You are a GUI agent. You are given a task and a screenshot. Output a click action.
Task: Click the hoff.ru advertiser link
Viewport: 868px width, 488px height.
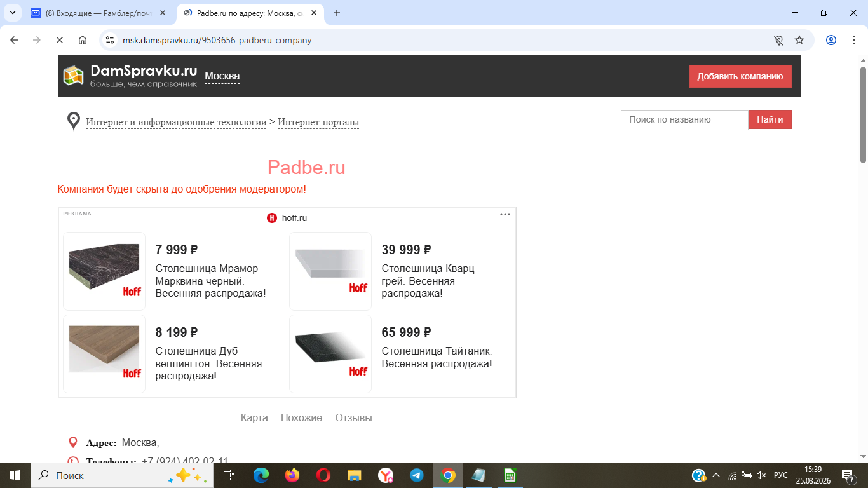(294, 218)
